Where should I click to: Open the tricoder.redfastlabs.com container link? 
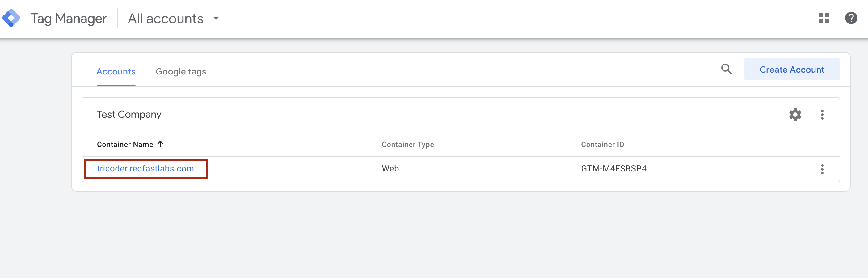145,168
